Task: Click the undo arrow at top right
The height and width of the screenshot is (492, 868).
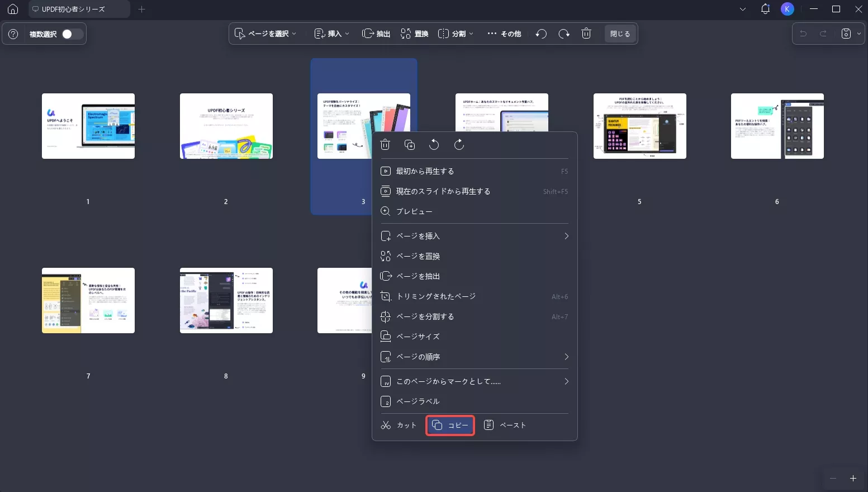Action: tap(803, 34)
